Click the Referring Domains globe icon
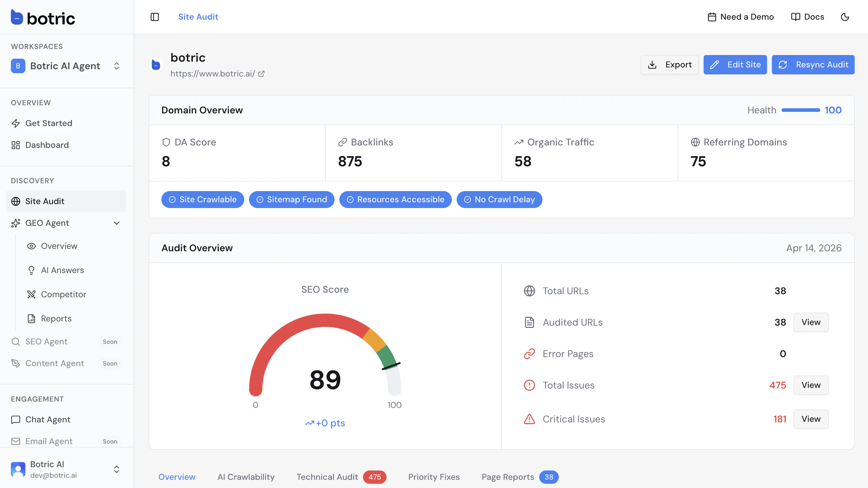The height and width of the screenshot is (488, 868). [x=695, y=142]
